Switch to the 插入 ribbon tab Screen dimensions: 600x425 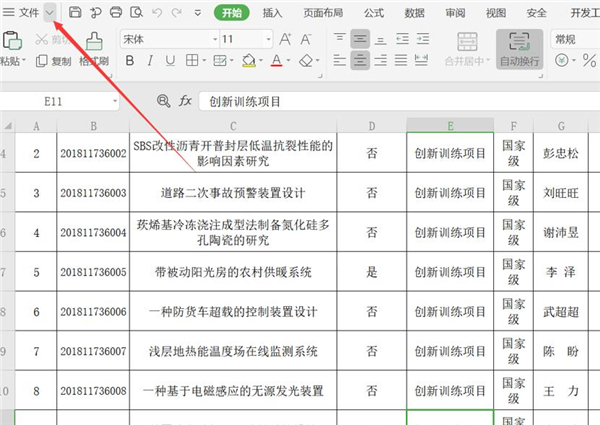[272, 12]
